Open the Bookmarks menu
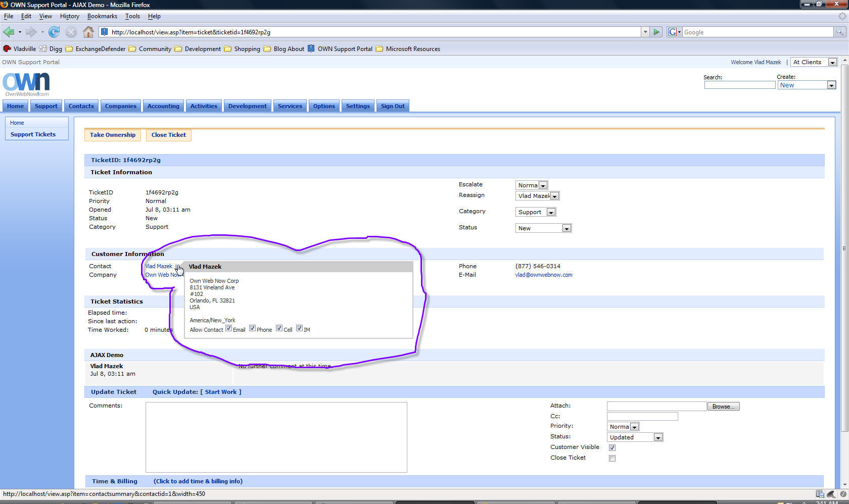This screenshot has width=849, height=504. (x=102, y=16)
